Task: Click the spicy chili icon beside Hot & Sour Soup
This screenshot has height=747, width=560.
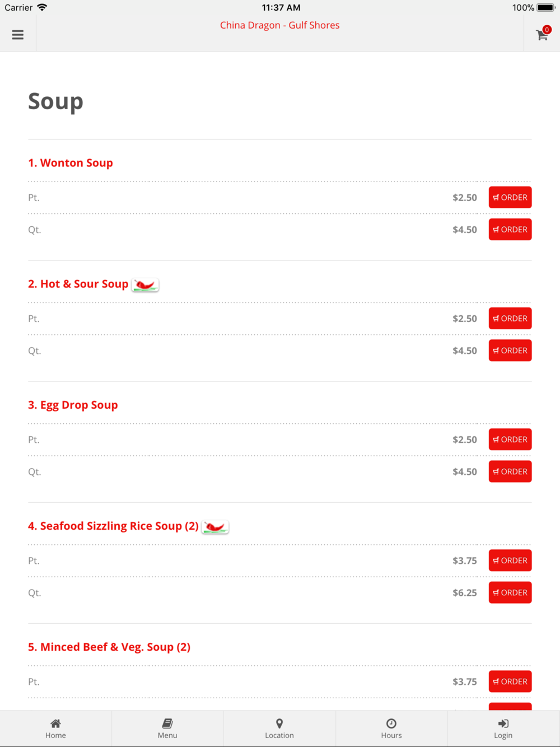Action: [x=145, y=285]
